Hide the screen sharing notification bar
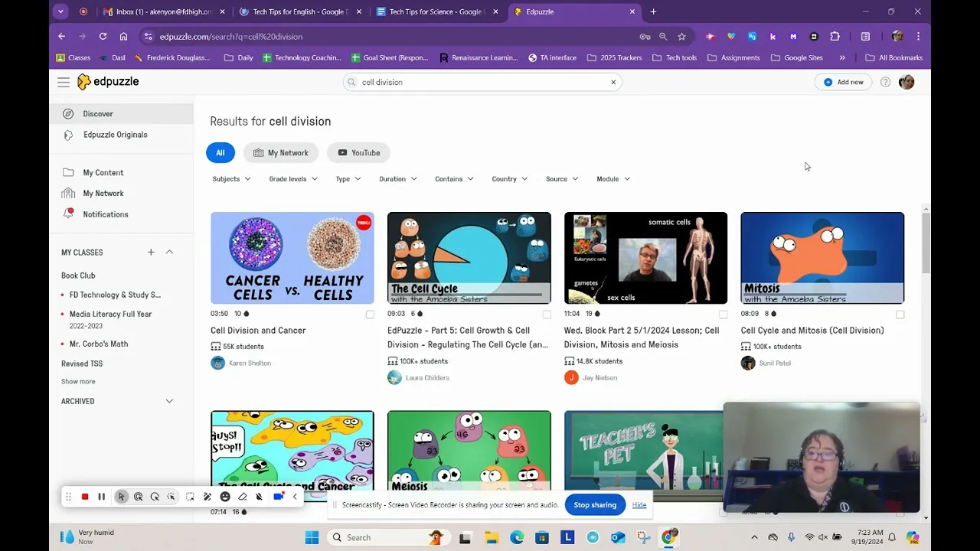Viewport: 980px width, 551px height. tap(639, 505)
